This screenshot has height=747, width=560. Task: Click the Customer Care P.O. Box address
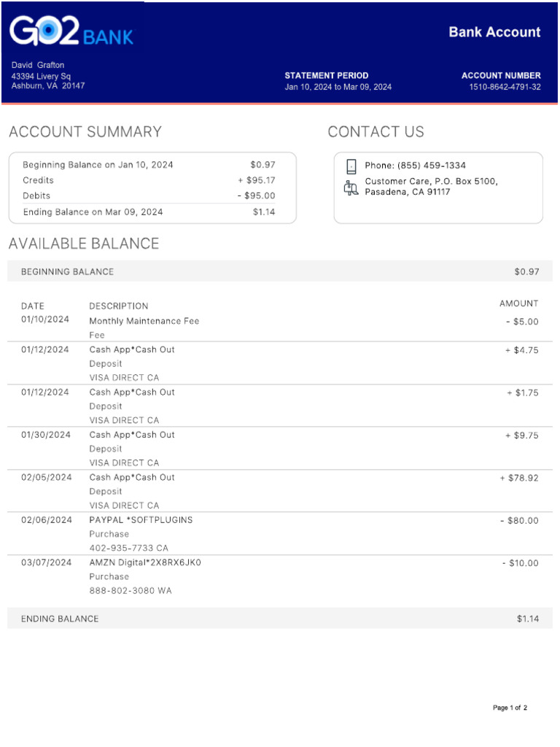point(431,187)
